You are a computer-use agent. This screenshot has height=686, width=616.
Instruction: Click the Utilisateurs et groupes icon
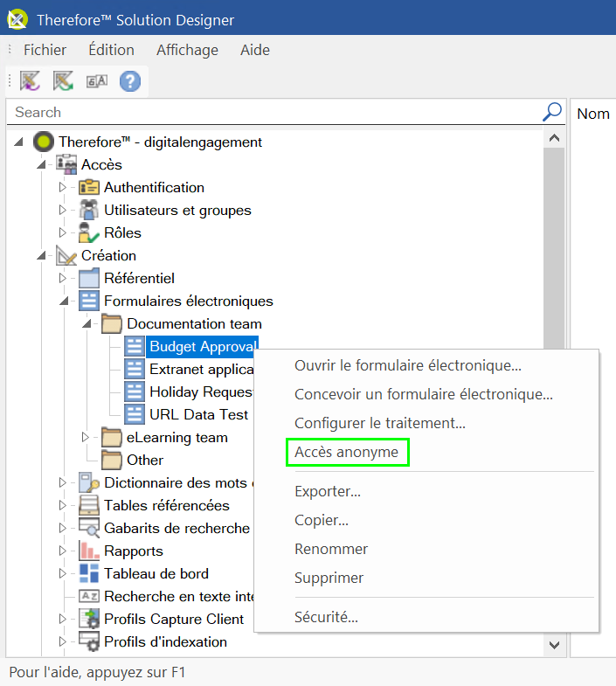click(89, 210)
